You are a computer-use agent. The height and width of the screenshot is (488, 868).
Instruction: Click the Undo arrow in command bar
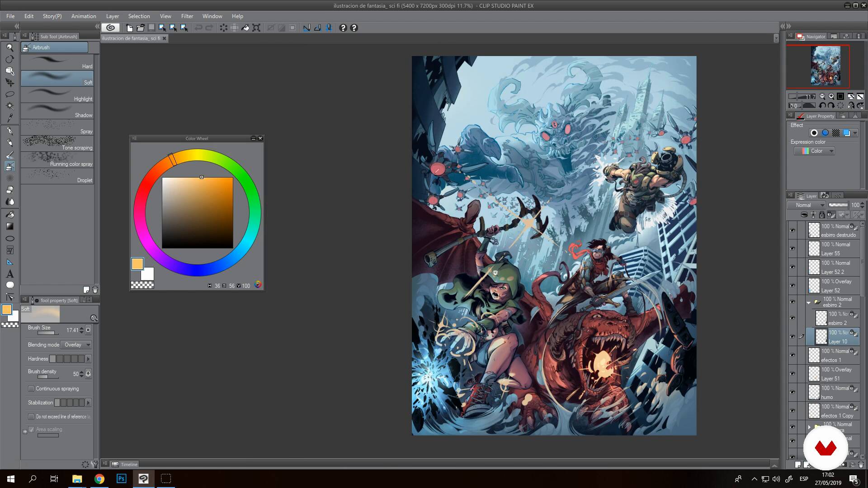point(198,28)
